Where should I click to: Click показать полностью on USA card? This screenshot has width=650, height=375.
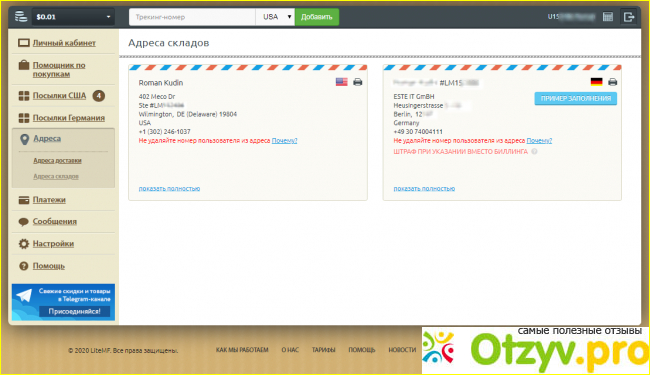point(169,189)
